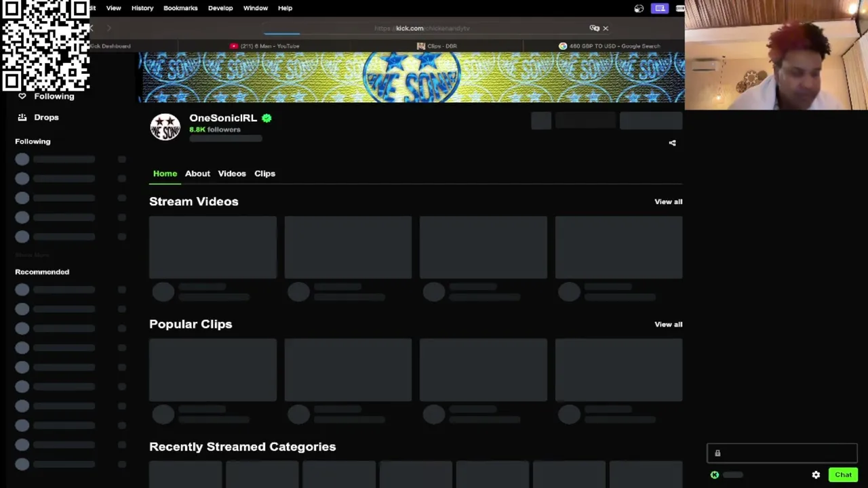Open the Following page via heart icon
868x488 pixels.
click(x=22, y=96)
